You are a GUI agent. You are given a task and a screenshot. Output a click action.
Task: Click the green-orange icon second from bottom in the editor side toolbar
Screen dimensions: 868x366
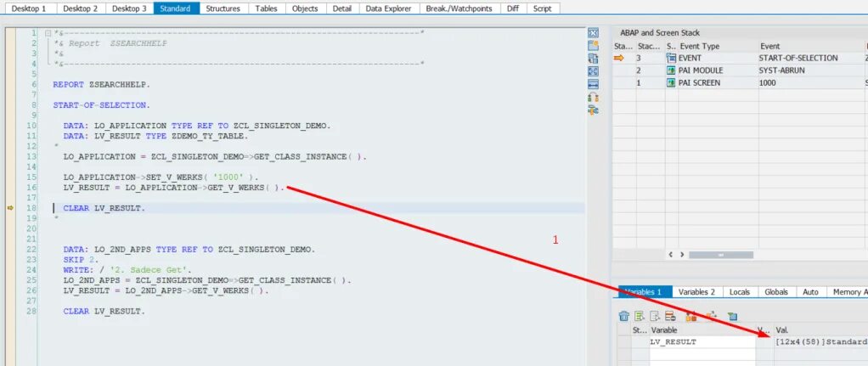pyautogui.click(x=593, y=97)
